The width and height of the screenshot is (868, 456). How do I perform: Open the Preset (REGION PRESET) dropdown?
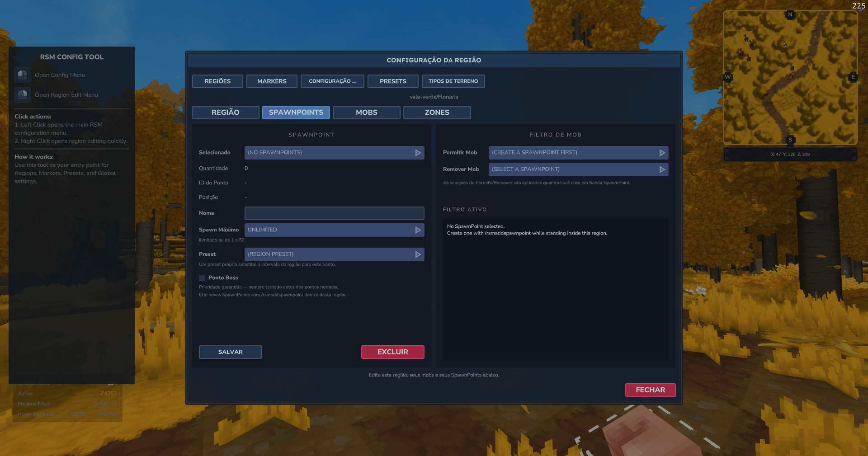pyautogui.click(x=335, y=254)
